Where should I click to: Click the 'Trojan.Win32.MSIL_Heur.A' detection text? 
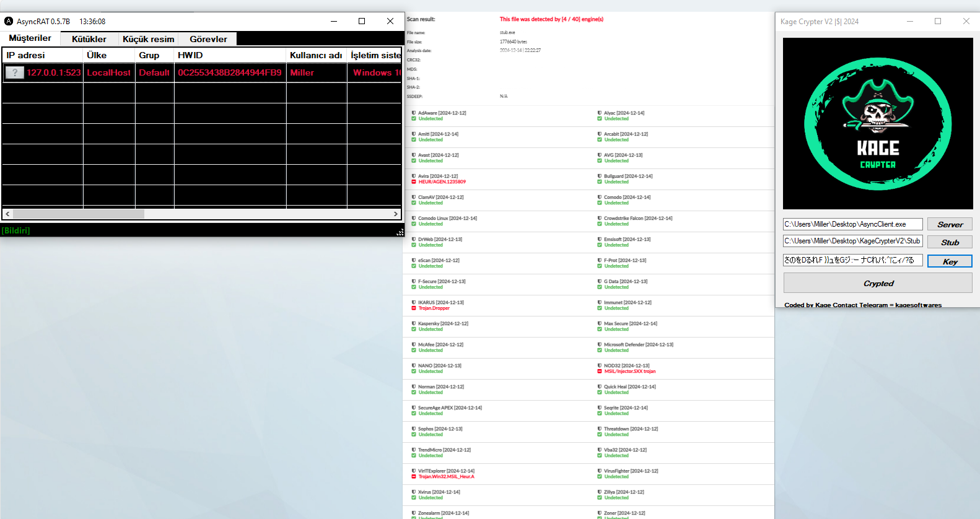coord(447,476)
